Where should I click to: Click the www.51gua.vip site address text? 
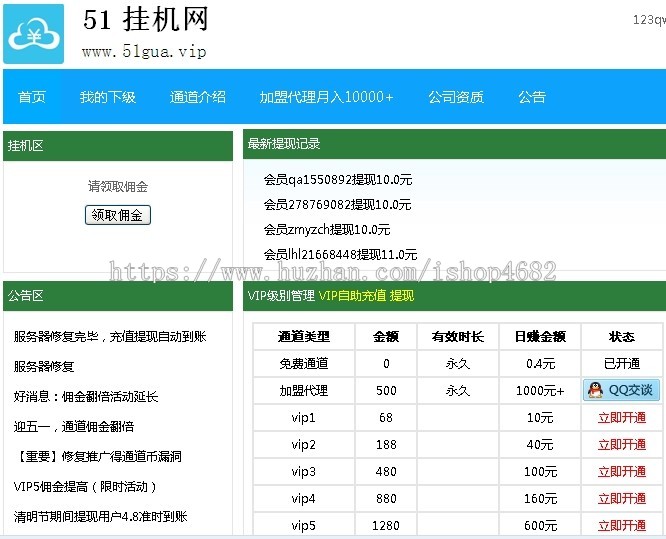click(x=144, y=52)
